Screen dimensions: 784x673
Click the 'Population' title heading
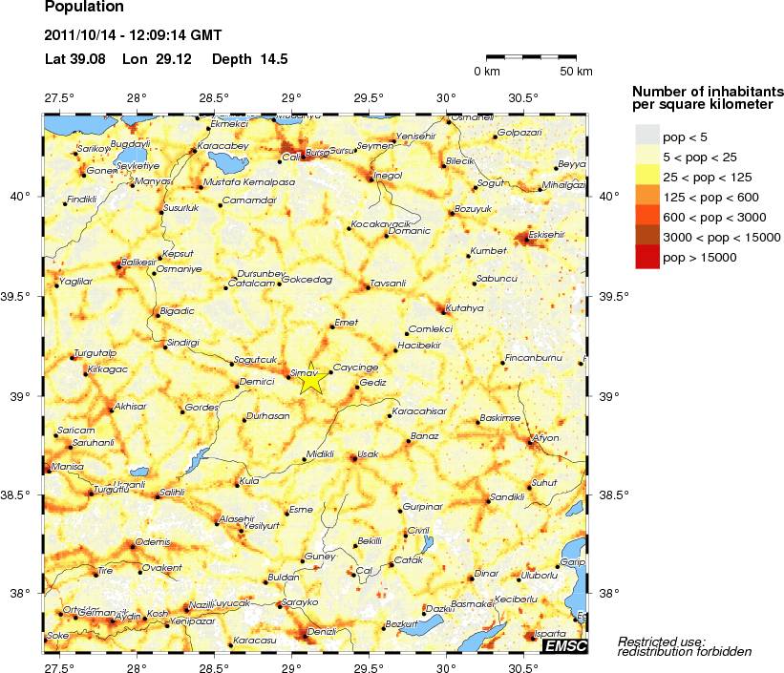click(x=84, y=9)
